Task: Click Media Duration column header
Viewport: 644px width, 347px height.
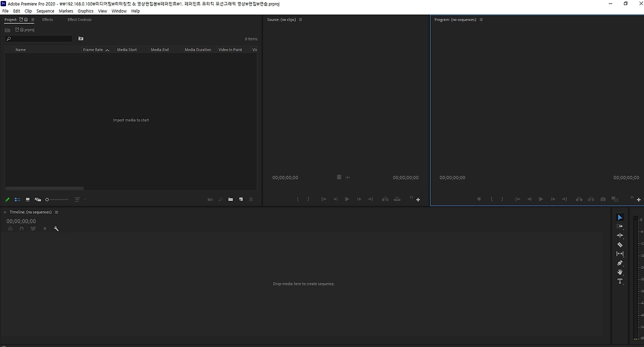Action: click(198, 50)
